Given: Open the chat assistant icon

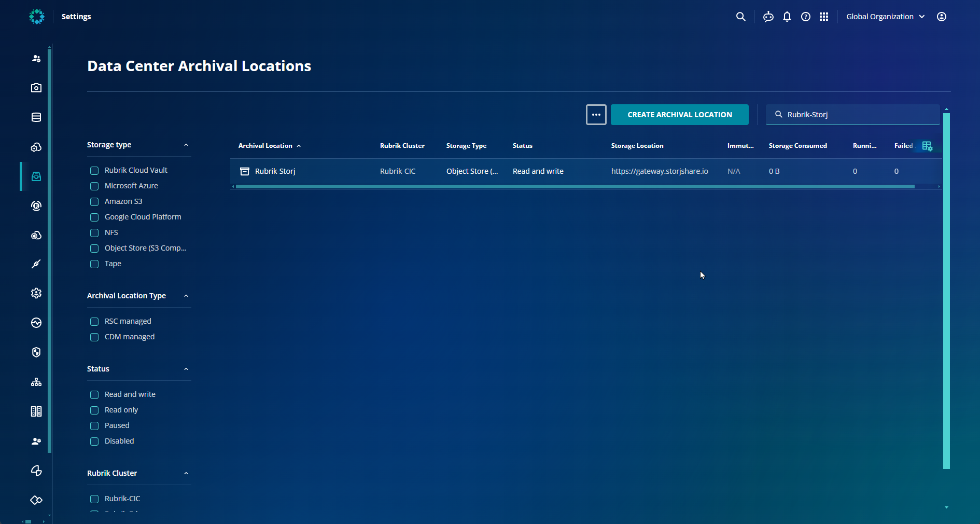Looking at the screenshot, I should [x=768, y=17].
